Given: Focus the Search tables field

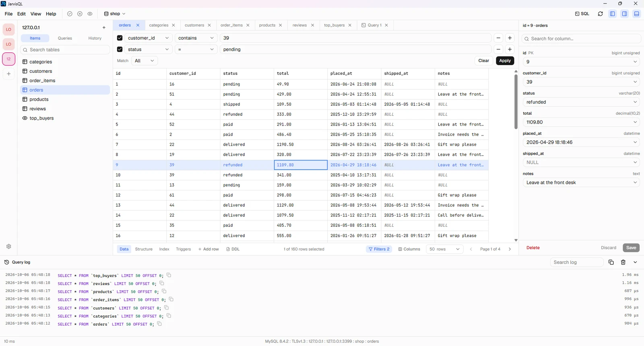Looking at the screenshot, I should click(x=65, y=49).
